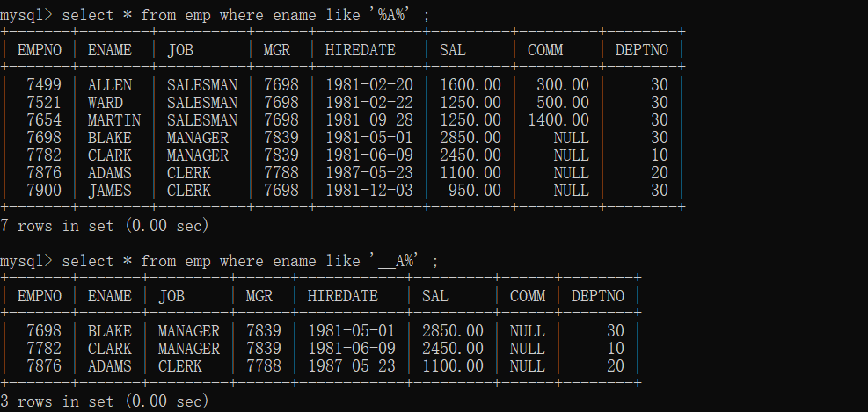
Task: Select employee number 7499
Action: click(44, 85)
